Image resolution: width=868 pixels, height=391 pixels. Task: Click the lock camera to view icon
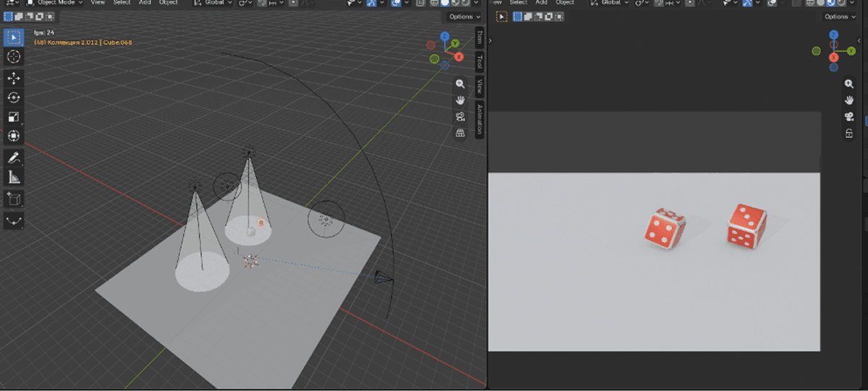[849, 134]
